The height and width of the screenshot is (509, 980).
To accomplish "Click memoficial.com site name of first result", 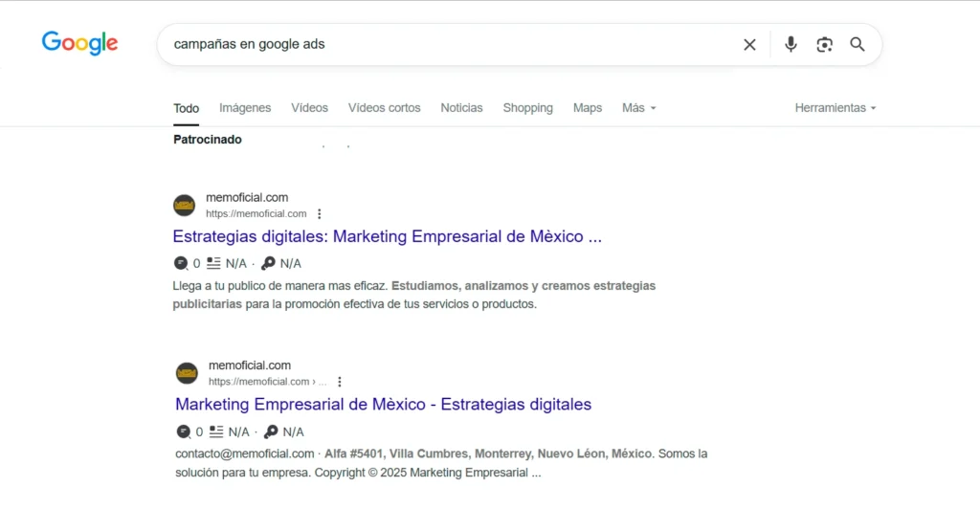I will (x=247, y=197).
